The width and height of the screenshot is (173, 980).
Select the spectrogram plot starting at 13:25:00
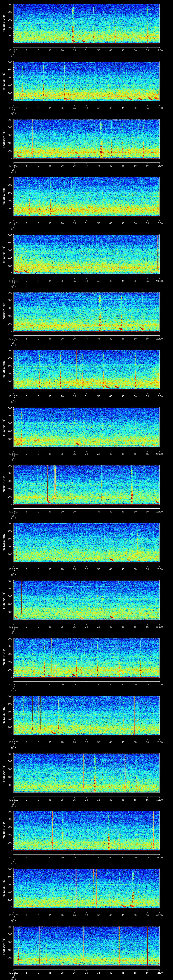(x=86, y=542)
